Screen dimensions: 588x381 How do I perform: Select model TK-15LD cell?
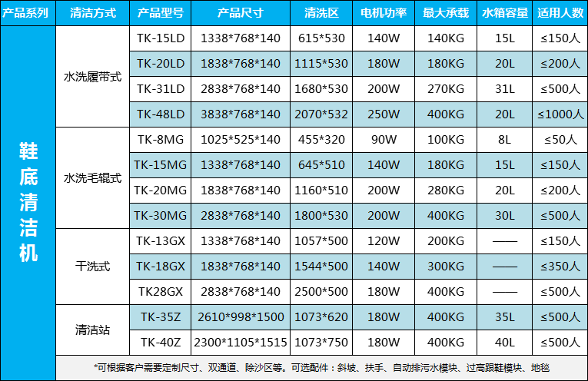(160, 38)
